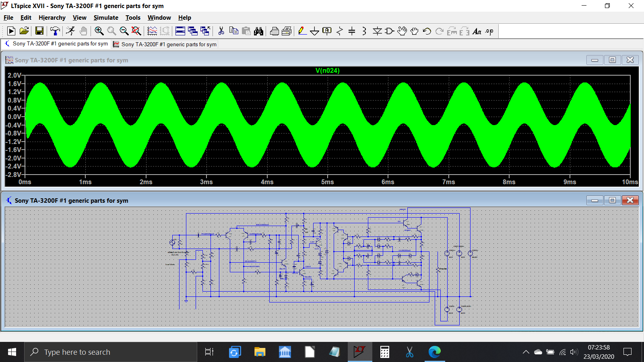Select the Move hand tool

[402, 31]
